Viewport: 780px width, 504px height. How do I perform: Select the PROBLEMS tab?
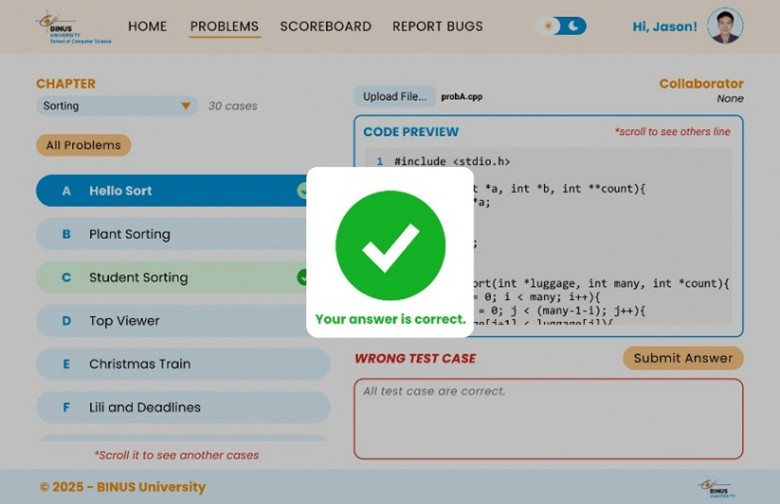coord(224,27)
